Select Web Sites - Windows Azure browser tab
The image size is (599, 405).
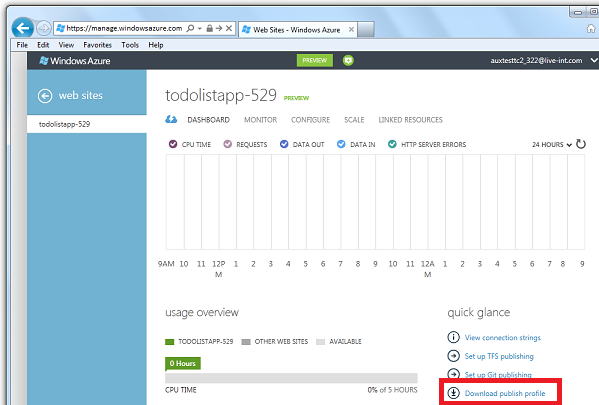click(x=298, y=29)
